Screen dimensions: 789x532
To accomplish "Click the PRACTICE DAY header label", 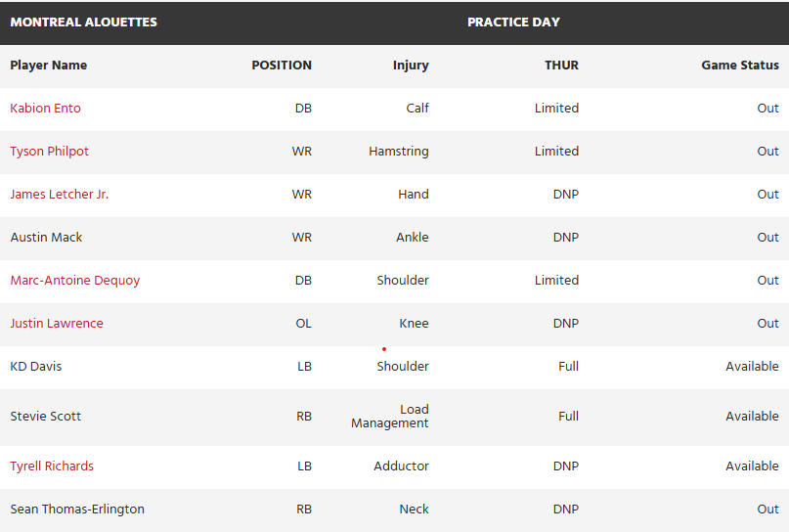I will 513,22.
